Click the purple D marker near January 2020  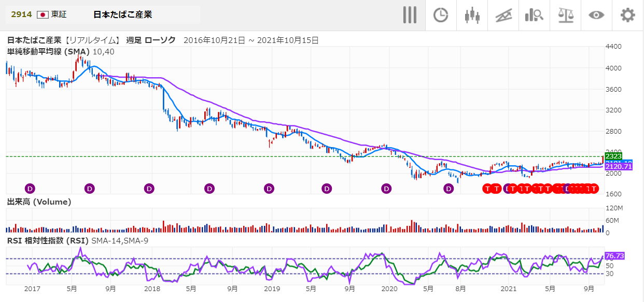386,189
